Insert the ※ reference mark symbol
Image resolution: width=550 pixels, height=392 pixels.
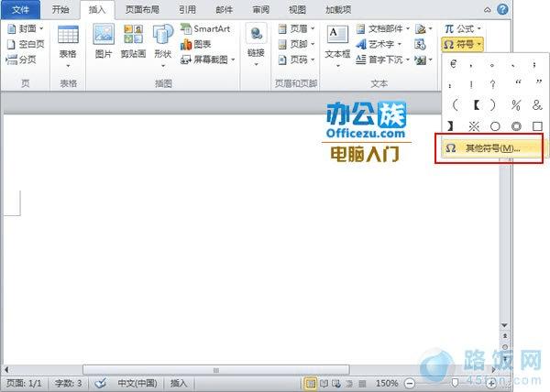(x=474, y=125)
